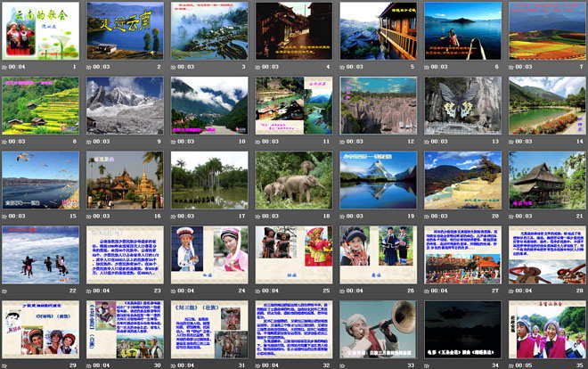Click the transition star icon under slide 1
588x369 pixels.
tap(4, 66)
